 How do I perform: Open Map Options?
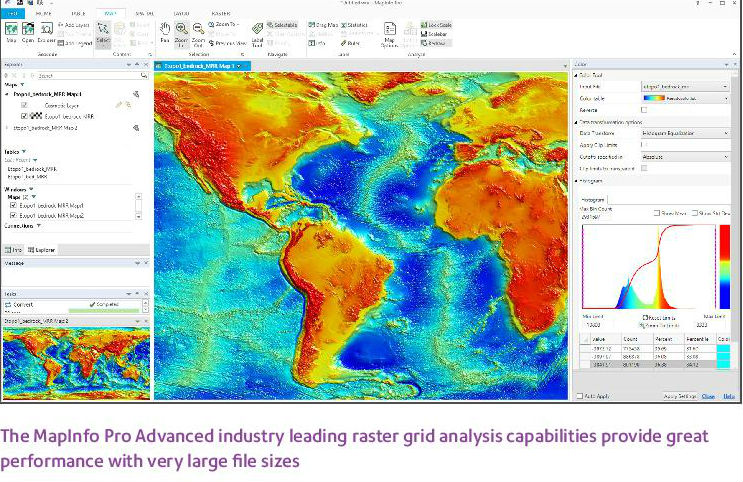coord(390,34)
